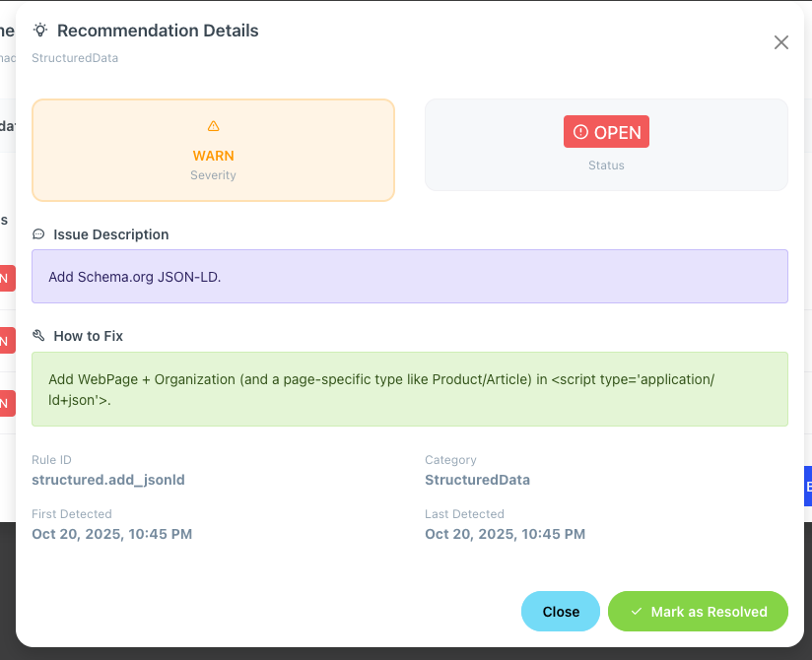Click Mark as Resolved

point(698,612)
